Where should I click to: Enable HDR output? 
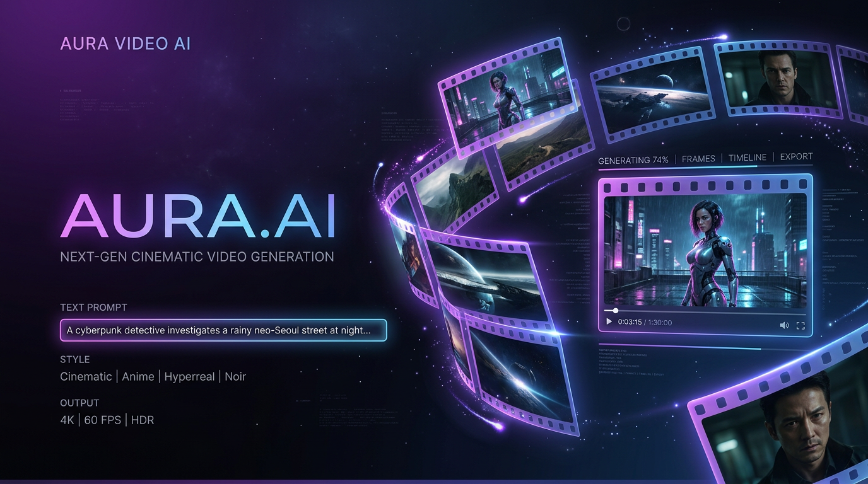(x=143, y=420)
